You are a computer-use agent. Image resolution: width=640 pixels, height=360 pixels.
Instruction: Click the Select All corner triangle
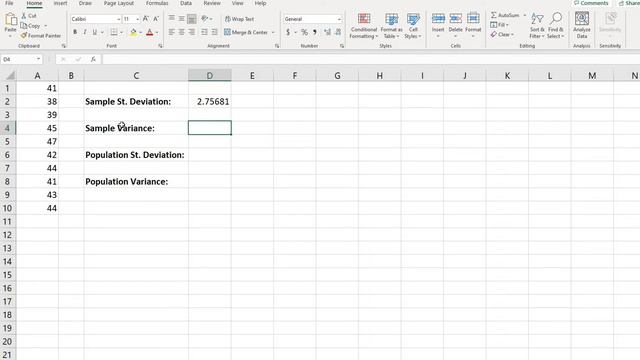[10, 76]
